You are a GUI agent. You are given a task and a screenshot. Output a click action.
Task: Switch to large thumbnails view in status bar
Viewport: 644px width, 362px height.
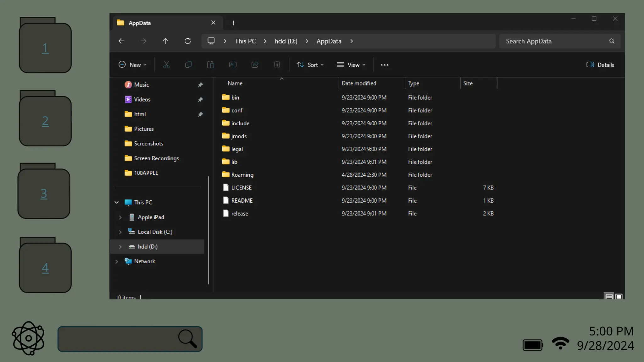click(619, 296)
